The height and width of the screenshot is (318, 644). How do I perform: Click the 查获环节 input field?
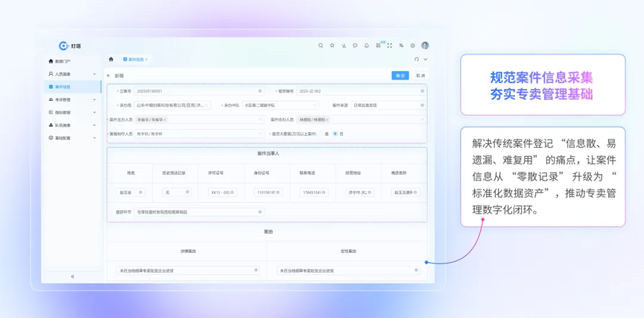click(200, 212)
